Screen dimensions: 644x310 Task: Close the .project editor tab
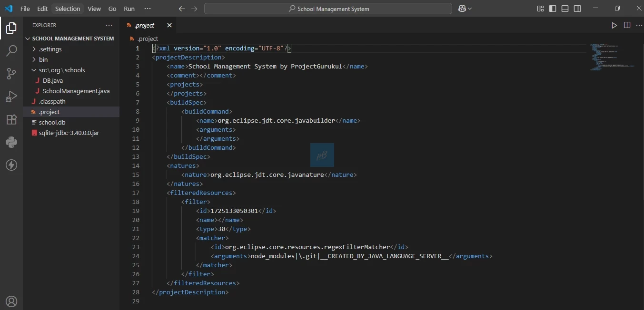coord(169,25)
